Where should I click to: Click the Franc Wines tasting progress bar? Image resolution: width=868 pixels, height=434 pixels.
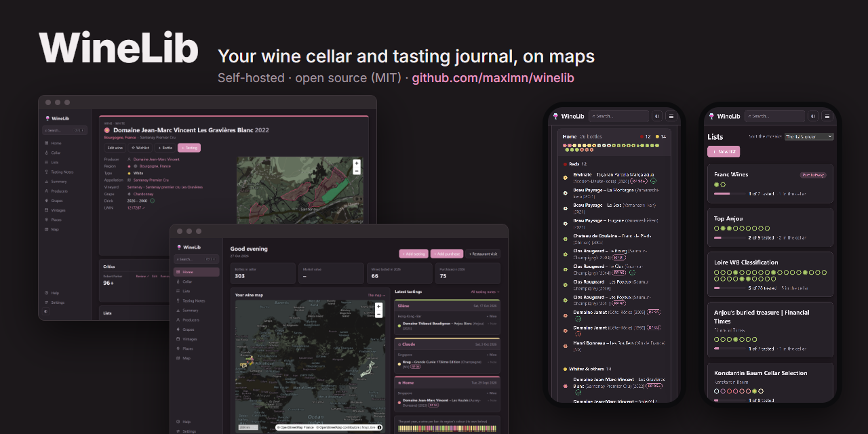[x=730, y=194]
